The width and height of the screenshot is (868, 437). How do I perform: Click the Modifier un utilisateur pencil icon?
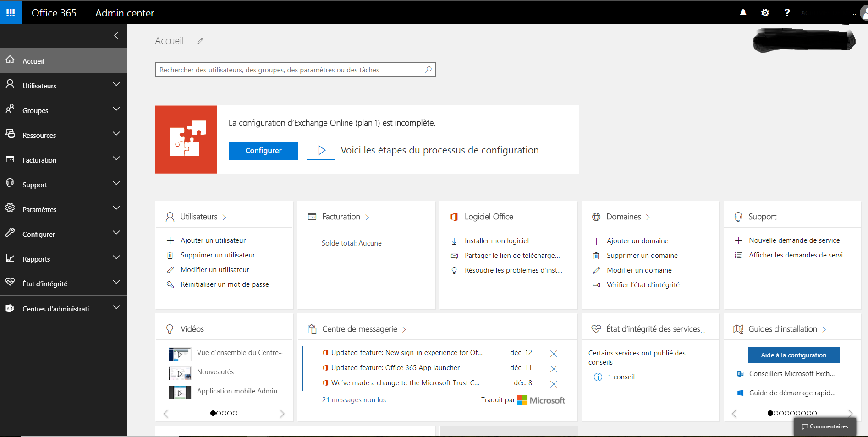[170, 270]
